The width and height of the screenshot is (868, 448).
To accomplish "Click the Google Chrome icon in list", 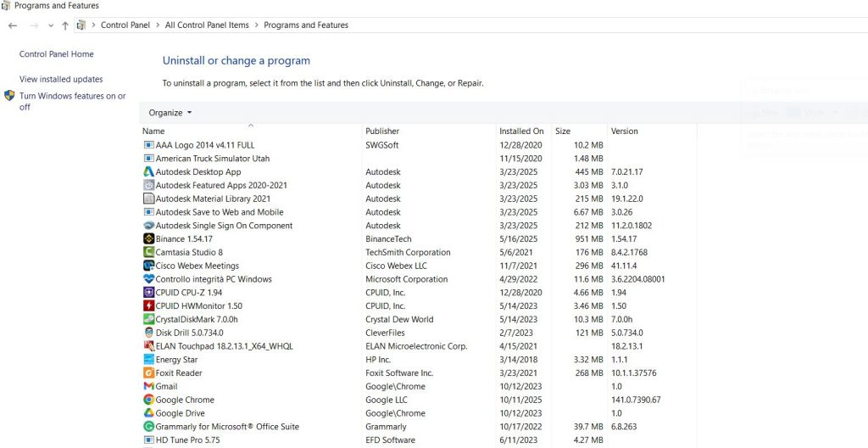I will (x=148, y=400).
